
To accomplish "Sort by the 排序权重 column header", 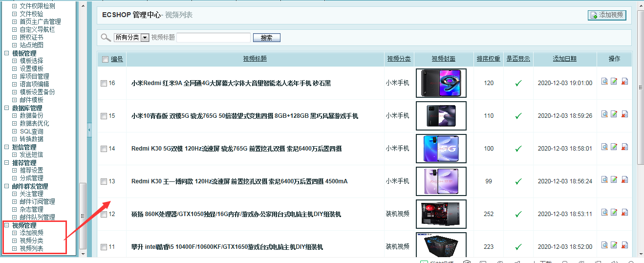I will pyautogui.click(x=488, y=59).
